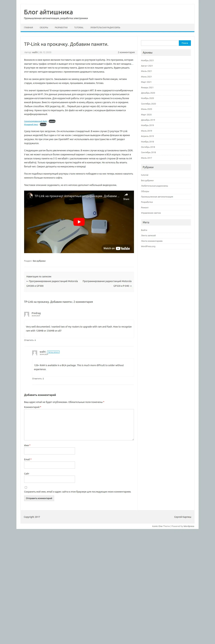The image size is (215, 644).
Task: Open ЛЮБИТЕЛЬСКАЯ РАДИОСВЯЗЬ menu item
Action: tap(105, 27)
